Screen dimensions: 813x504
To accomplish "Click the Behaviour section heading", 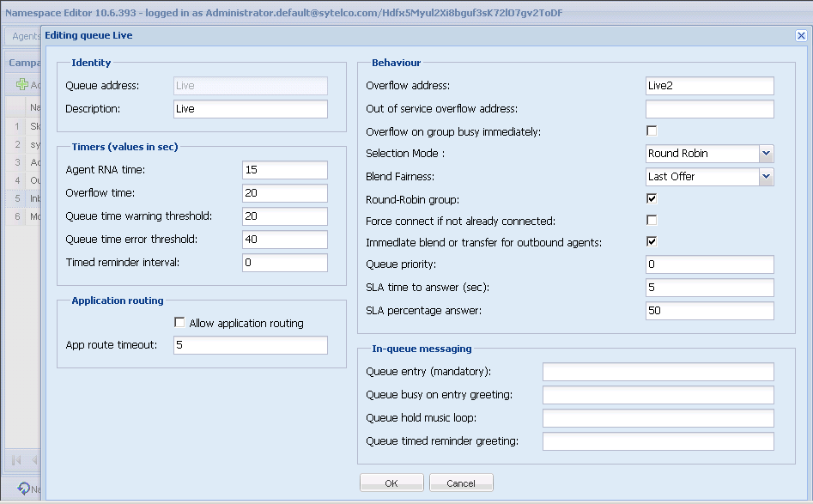I will (396, 63).
